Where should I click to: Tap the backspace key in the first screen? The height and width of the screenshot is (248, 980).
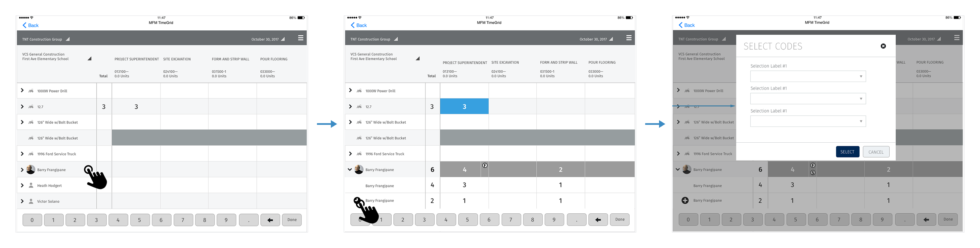pyautogui.click(x=270, y=220)
